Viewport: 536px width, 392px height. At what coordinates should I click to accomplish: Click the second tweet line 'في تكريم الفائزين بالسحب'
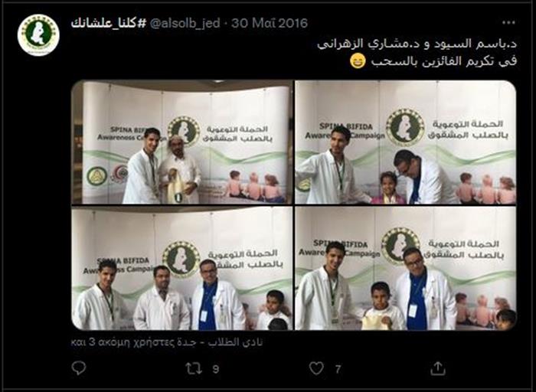click(444, 62)
